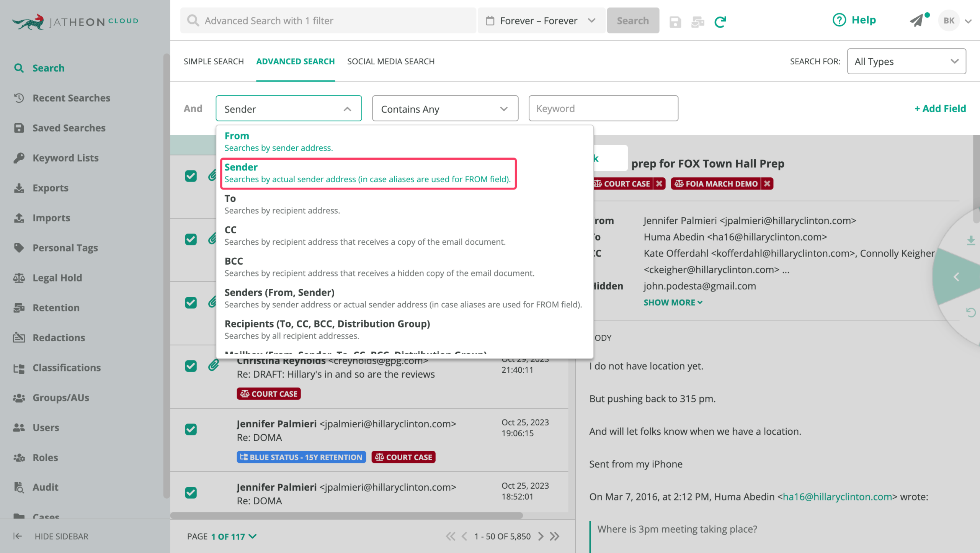Click the Advanced Search main search box
Image resolution: width=980 pixels, height=553 pixels.
(x=328, y=21)
